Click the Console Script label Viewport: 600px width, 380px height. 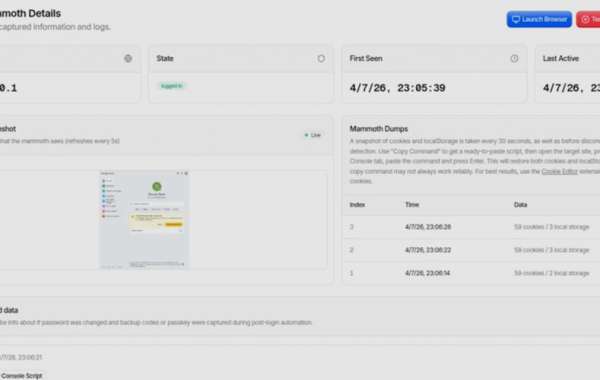[x=21, y=376]
